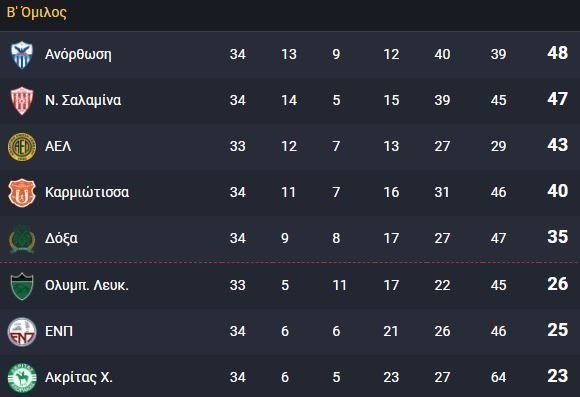Screen dimensions: 580x397
Task: Click the Δόξα team name
Action: 61,238
